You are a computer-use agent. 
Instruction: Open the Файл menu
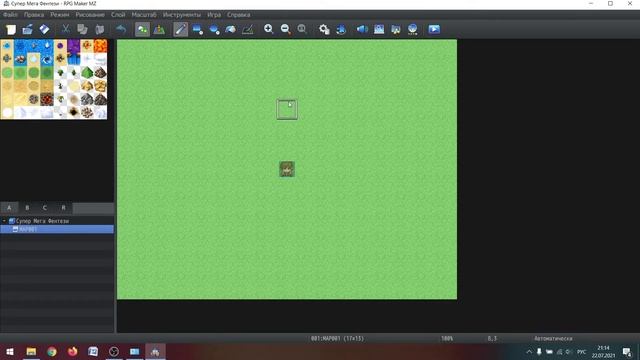10,15
